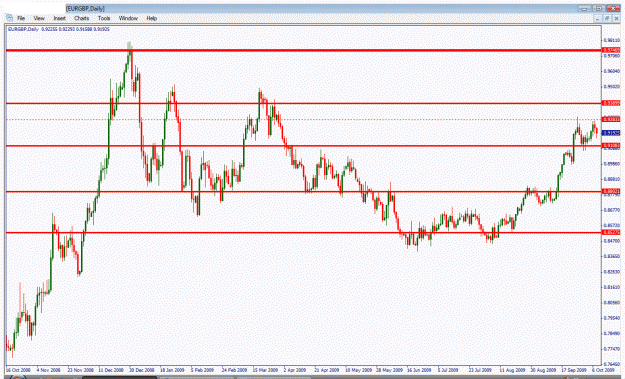Restore down the inner chart window
This screenshot has width=625, height=379.
tap(607, 19)
